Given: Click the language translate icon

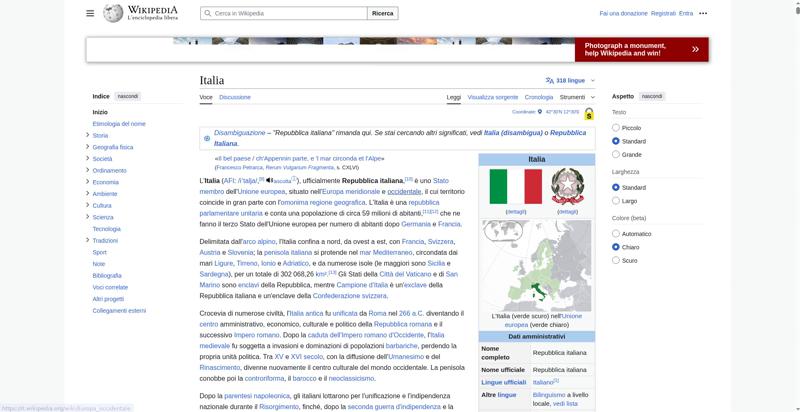Looking at the screenshot, I should tap(549, 81).
